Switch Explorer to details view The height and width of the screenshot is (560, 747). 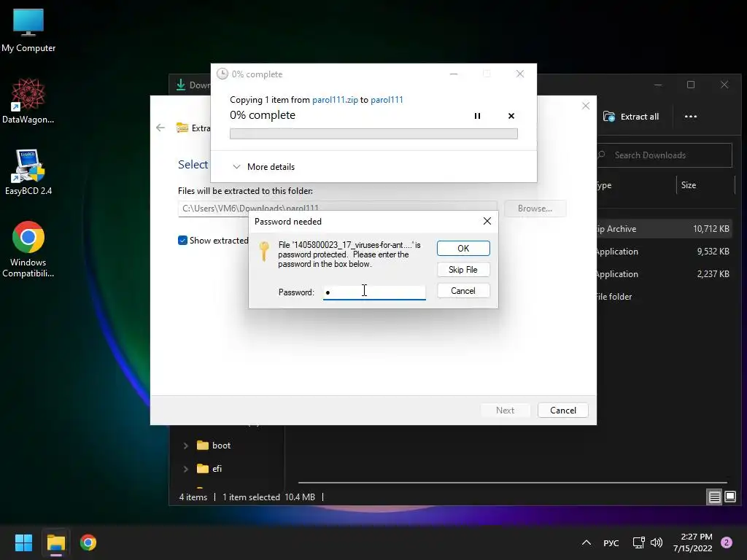coord(715,497)
